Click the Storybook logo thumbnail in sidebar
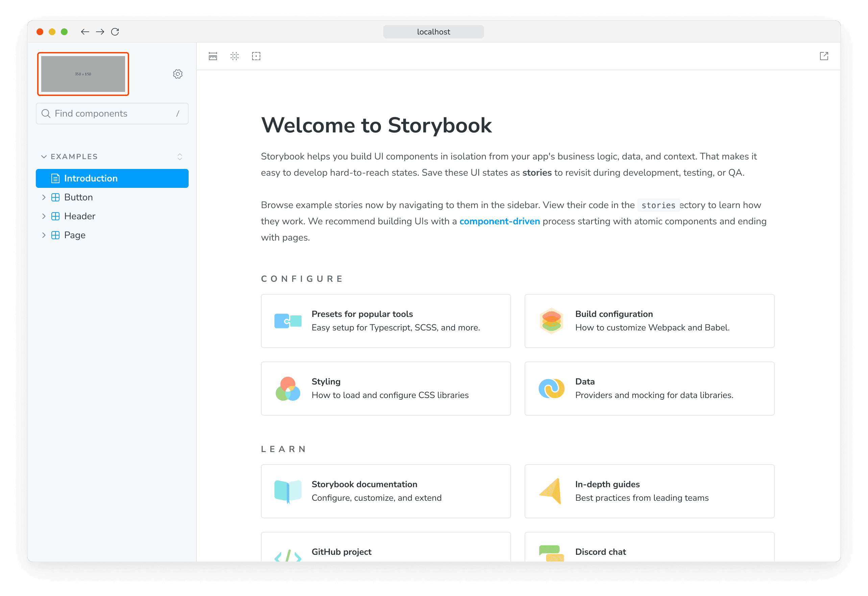This screenshot has height=596, width=868. [84, 73]
